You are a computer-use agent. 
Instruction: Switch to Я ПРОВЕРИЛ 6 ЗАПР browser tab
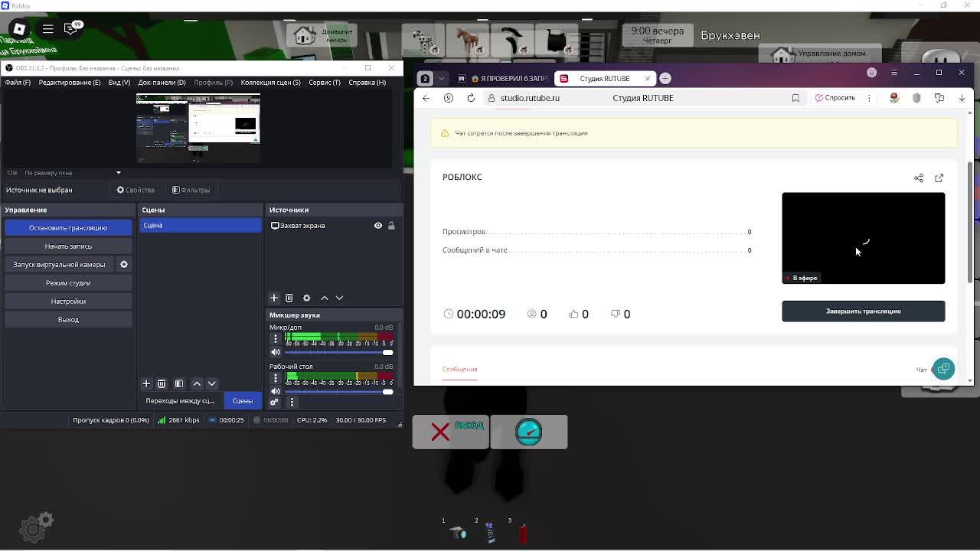[503, 78]
